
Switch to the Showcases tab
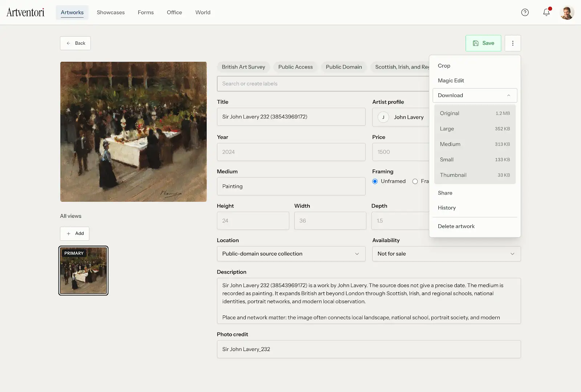[x=111, y=12]
